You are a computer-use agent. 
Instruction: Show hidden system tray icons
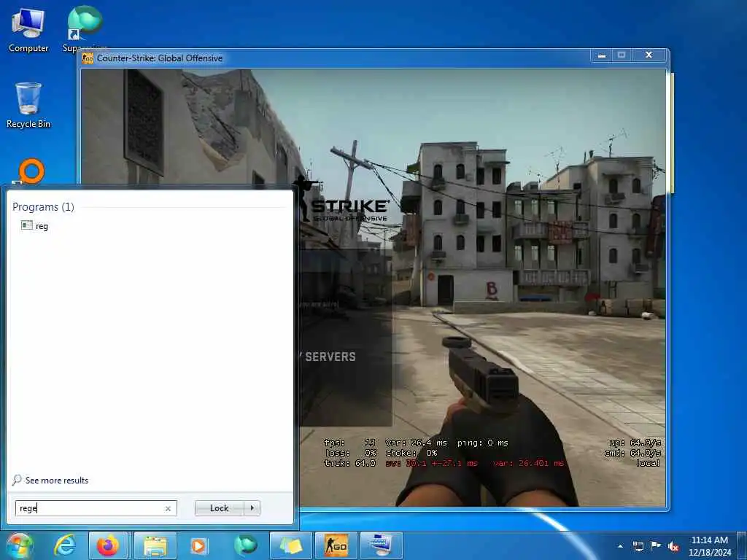click(620, 546)
